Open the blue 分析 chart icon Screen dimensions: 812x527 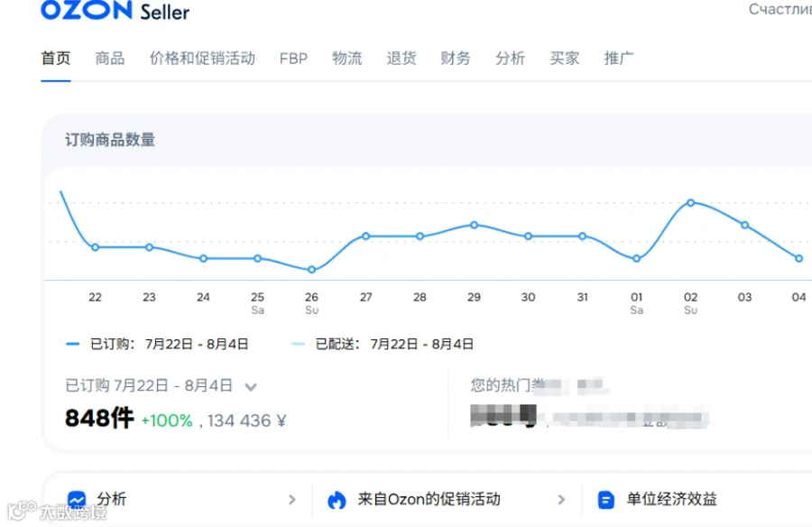77,500
